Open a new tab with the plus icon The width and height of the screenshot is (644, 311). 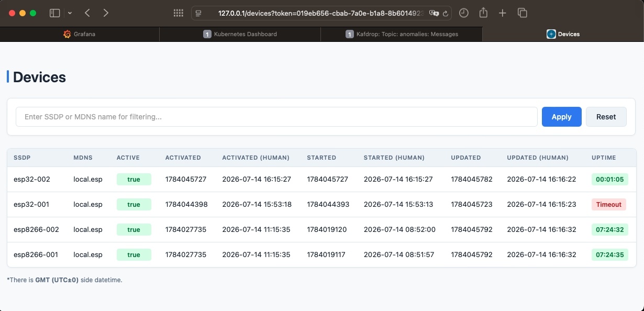point(503,13)
